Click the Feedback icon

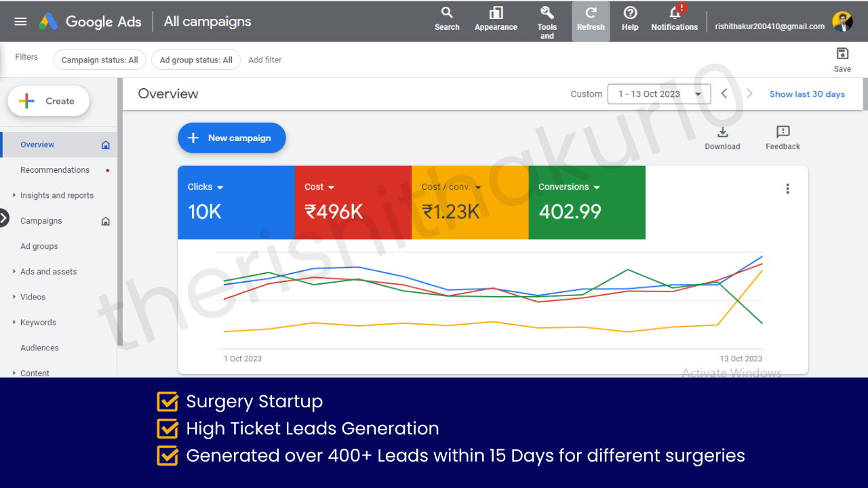tap(783, 132)
